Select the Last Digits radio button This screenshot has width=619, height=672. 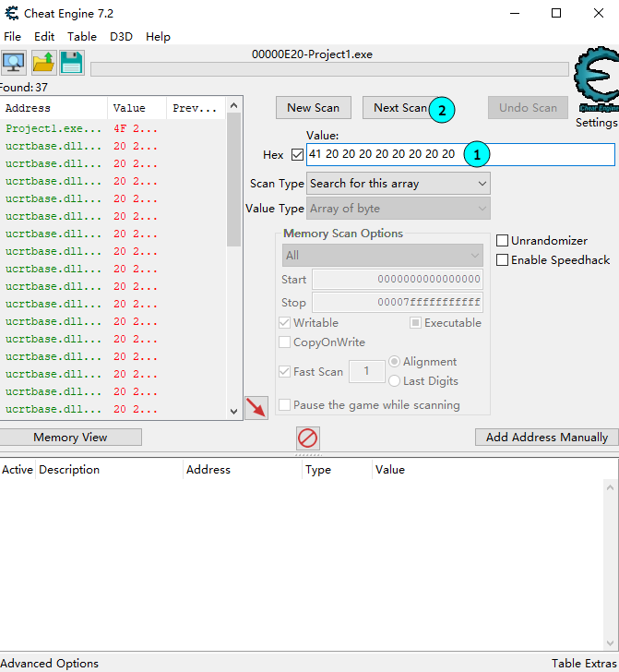(394, 381)
